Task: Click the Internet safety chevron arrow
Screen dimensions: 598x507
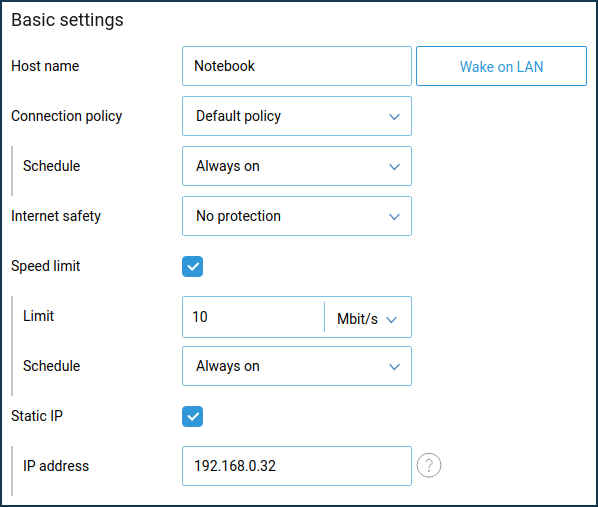Action: (x=394, y=217)
